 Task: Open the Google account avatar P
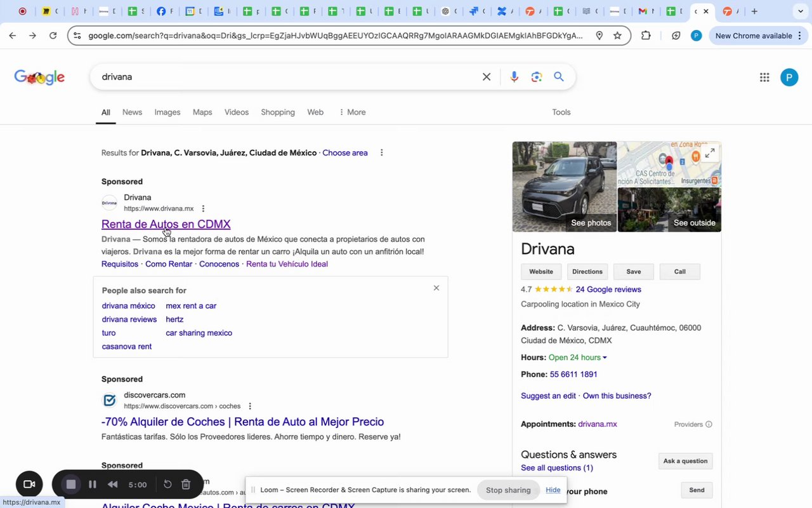pos(789,77)
